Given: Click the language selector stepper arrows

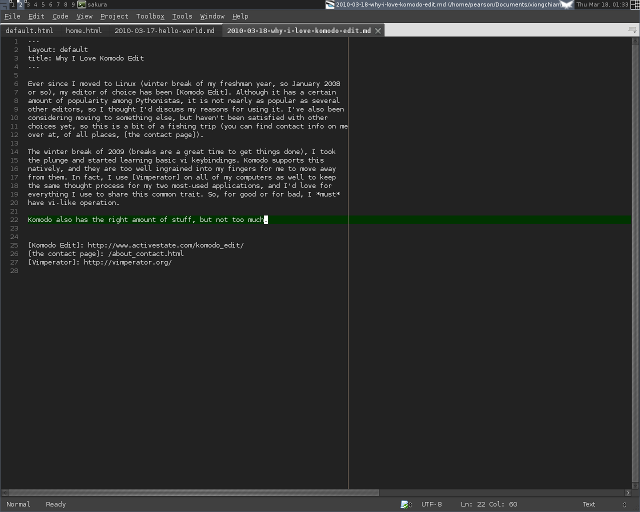Looking at the screenshot, I should 624,505.
